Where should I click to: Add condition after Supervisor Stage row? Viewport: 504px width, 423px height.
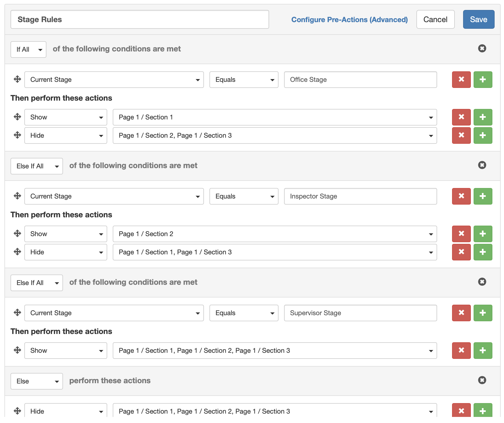pyautogui.click(x=483, y=313)
